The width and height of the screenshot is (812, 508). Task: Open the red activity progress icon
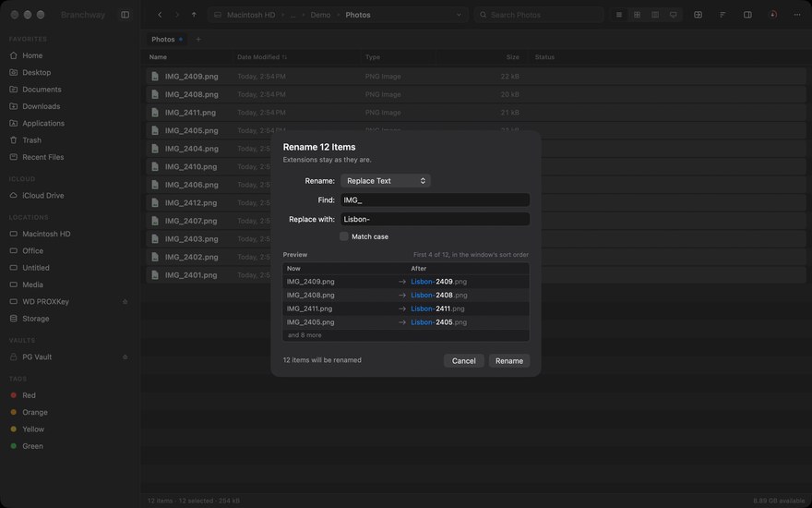(772, 15)
